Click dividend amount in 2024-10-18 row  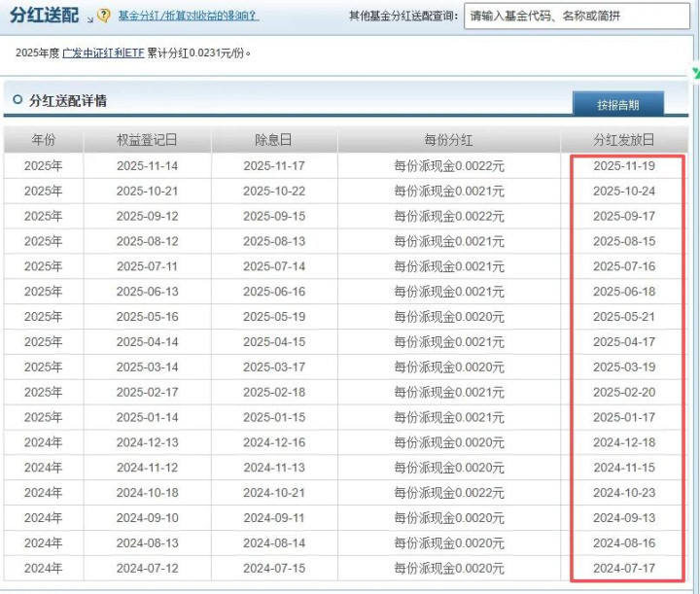pos(448,493)
